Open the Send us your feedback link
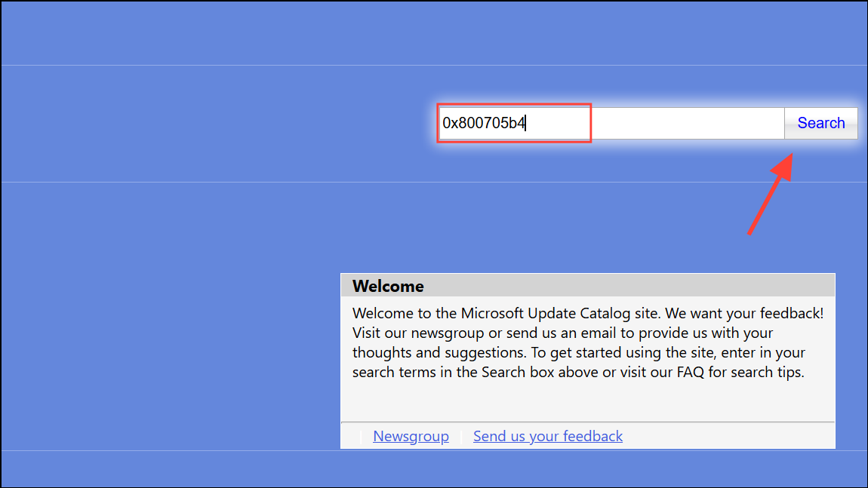The height and width of the screenshot is (488, 868). [547, 436]
